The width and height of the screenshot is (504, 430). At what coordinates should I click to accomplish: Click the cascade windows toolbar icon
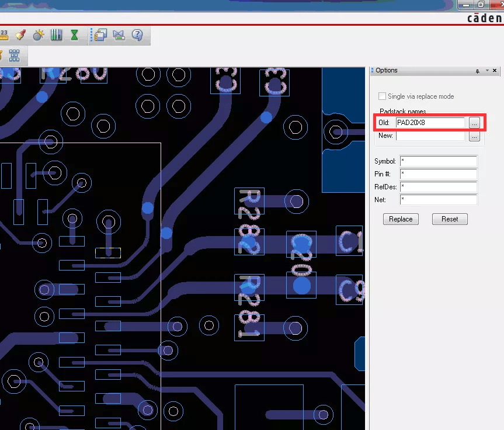pos(100,35)
